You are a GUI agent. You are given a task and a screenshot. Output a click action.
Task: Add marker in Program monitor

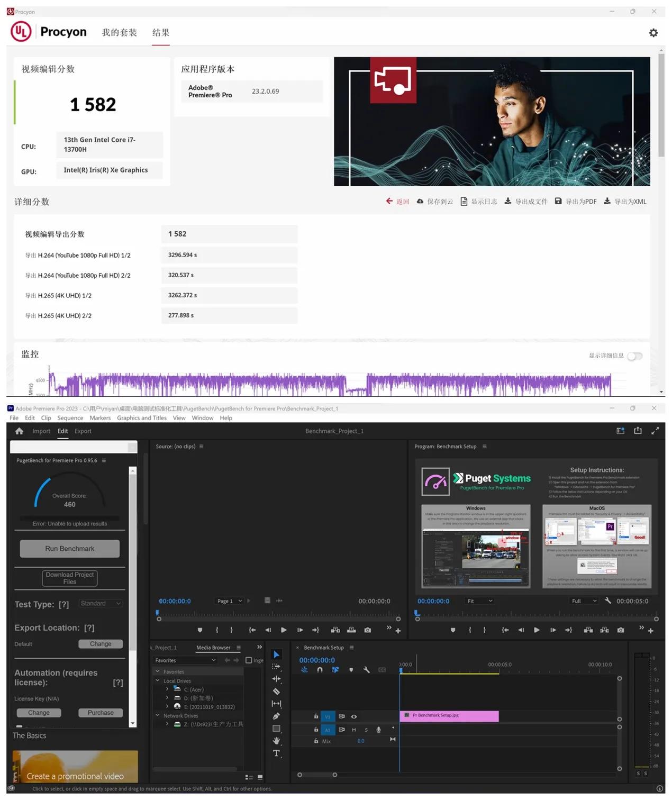tap(453, 630)
